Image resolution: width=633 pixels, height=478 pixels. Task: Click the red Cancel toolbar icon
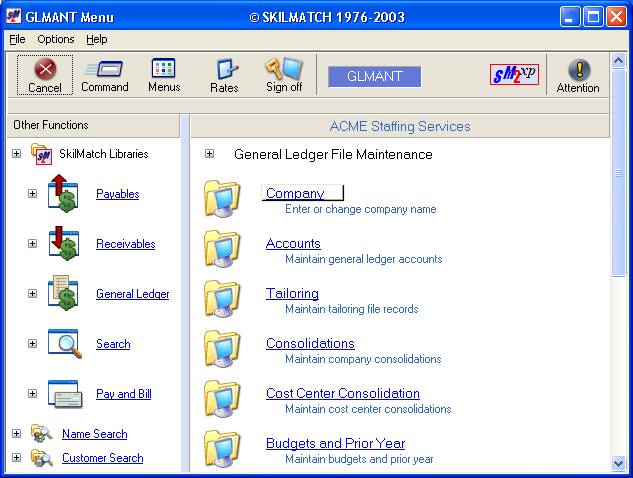(x=44, y=70)
